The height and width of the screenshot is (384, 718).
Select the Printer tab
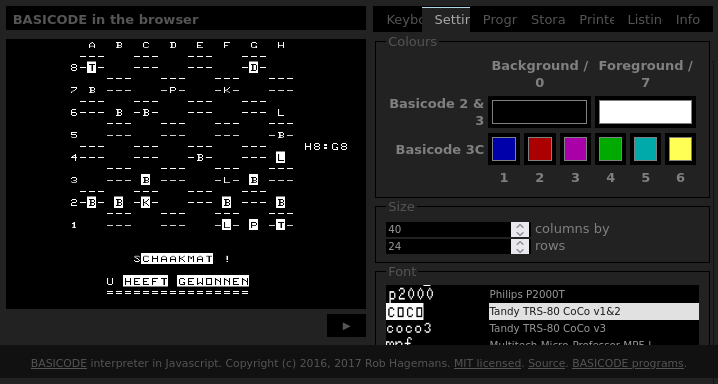click(596, 20)
